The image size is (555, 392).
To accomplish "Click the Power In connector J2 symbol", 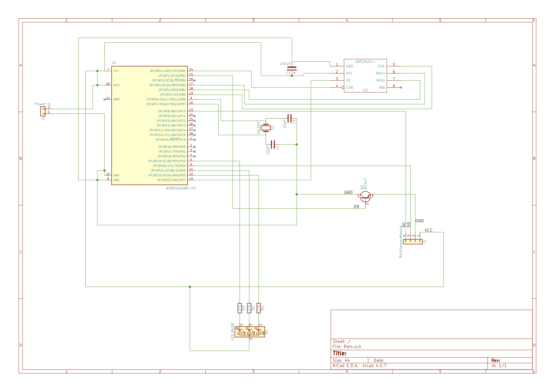I will pyautogui.click(x=43, y=111).
